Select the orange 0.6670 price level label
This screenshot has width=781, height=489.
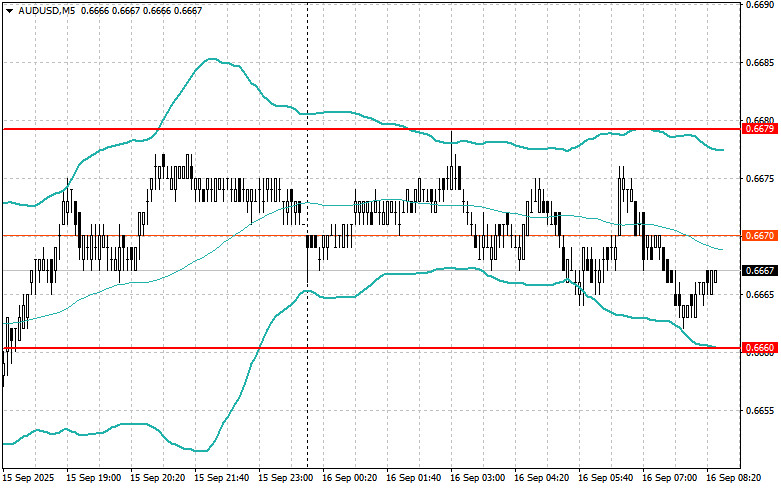pos(760,236)
